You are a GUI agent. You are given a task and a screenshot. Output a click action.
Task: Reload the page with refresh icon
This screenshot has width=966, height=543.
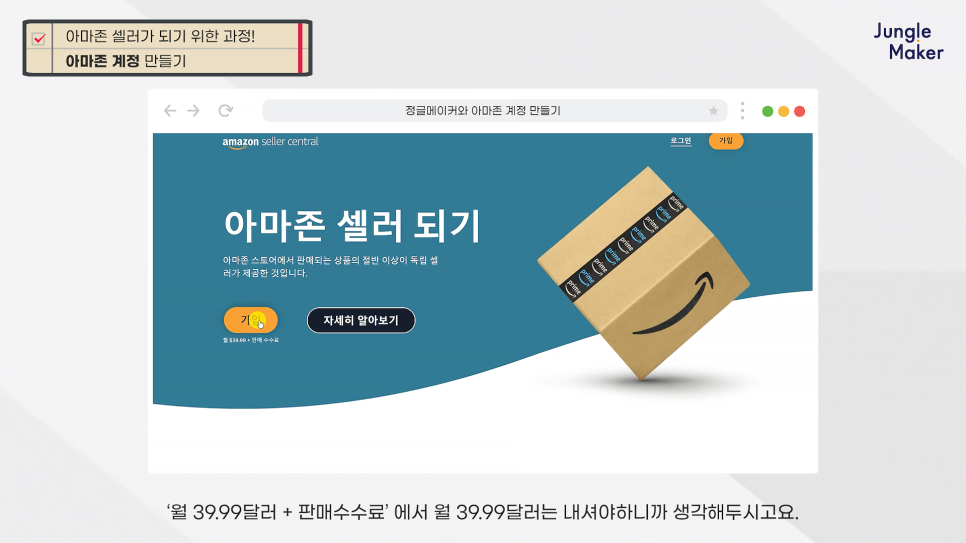click(x=225, y=110)
